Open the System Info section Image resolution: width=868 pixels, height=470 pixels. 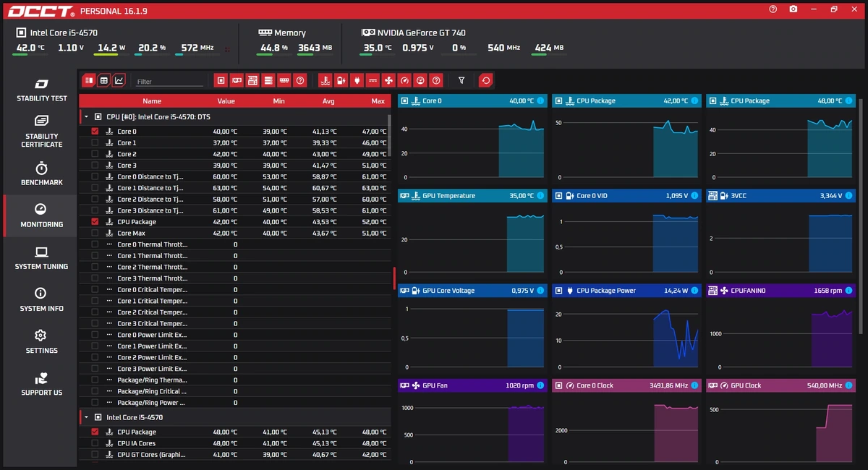[41, 299]
